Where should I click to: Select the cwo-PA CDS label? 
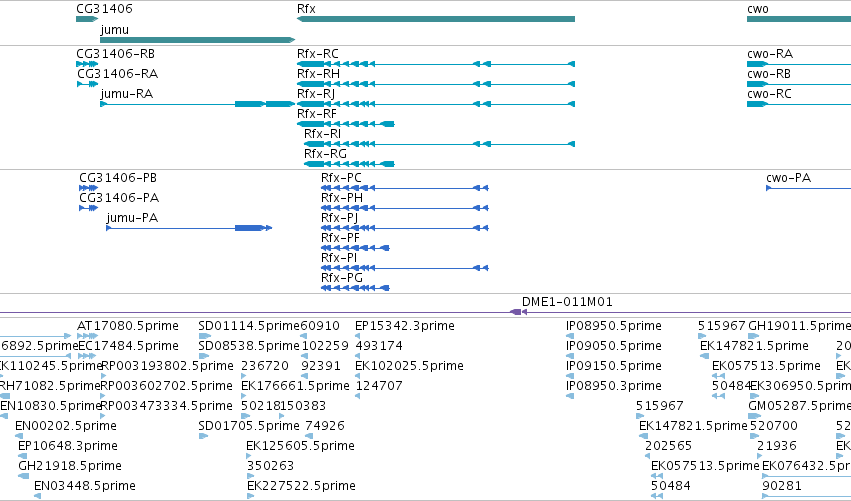pyautogui.click(x=789, y=178)
